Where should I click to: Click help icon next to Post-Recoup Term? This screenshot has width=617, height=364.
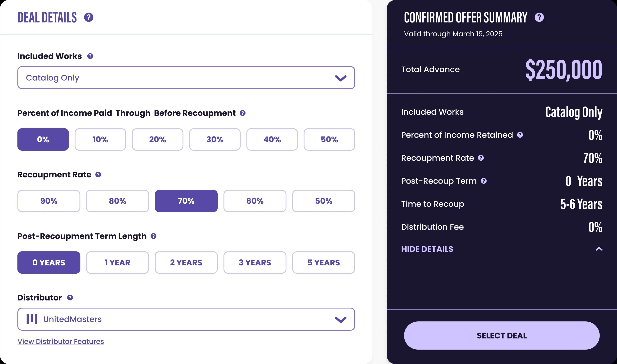483,181
